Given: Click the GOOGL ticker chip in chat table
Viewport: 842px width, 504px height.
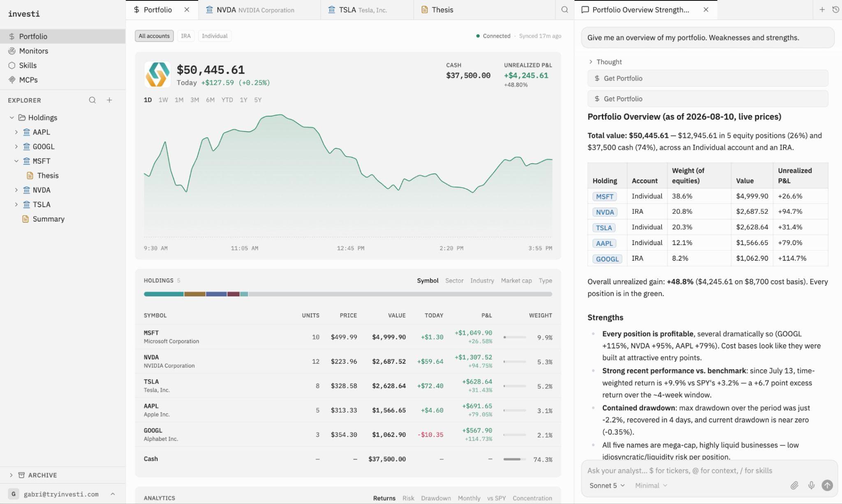Looking at the screenshot, I should click(x=607, y=259).
